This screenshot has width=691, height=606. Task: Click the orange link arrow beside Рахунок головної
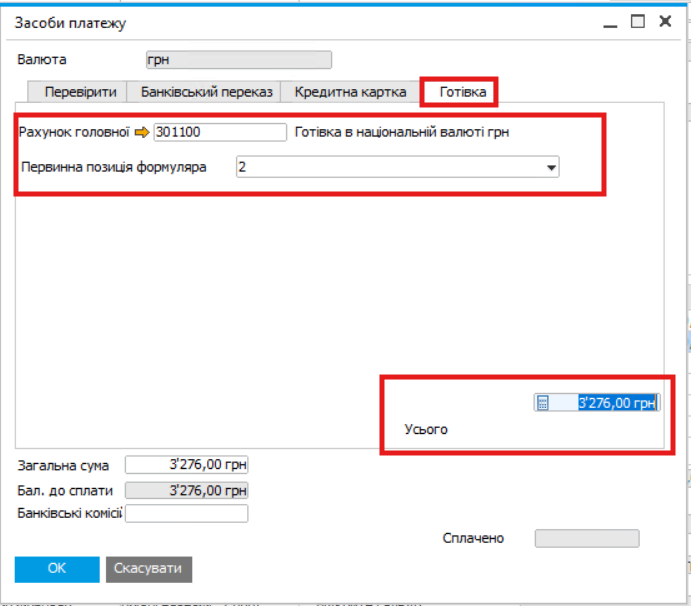(x=141, y=132)
